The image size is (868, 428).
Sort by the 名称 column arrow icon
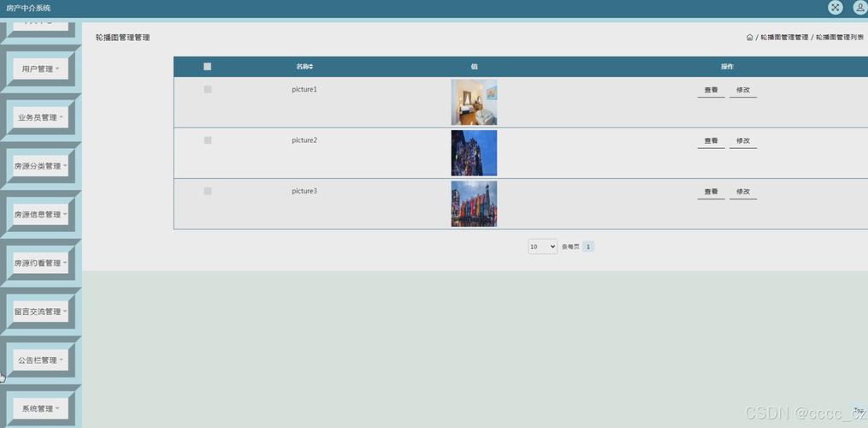311,67
